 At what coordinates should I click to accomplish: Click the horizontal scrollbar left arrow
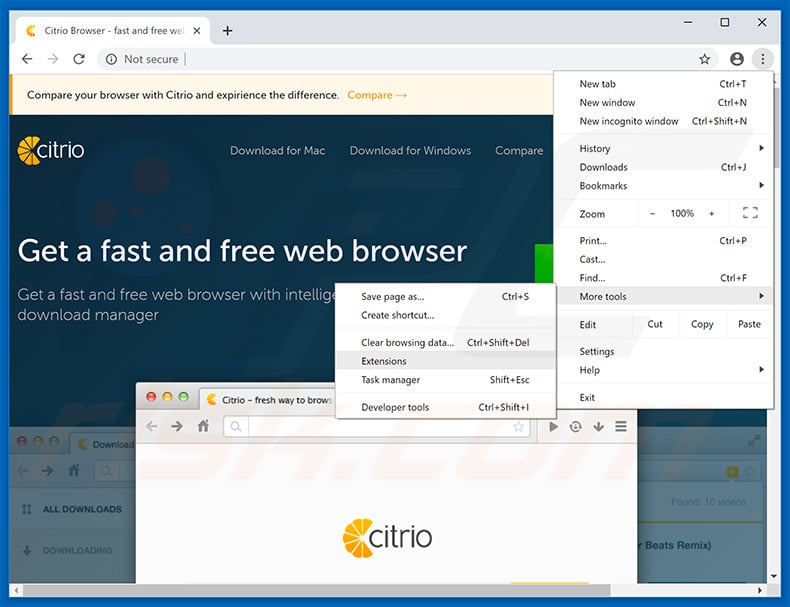[16, 590]
